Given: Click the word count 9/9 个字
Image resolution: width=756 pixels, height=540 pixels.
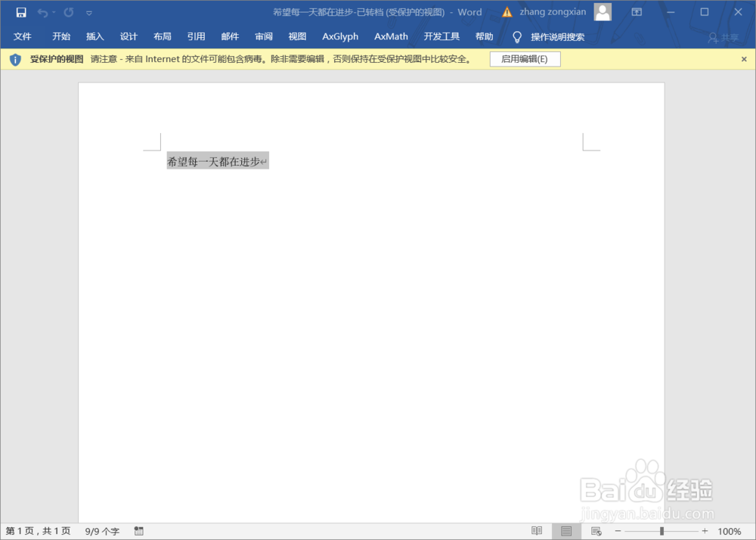Looking at the screenshot, I should pyautogui.click(x=102, y=532).
